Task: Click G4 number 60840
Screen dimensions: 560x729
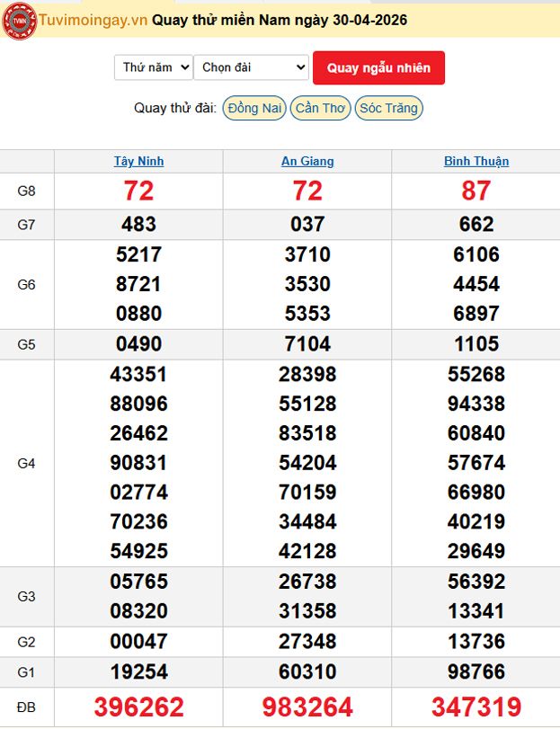Action: coord(476,434)
